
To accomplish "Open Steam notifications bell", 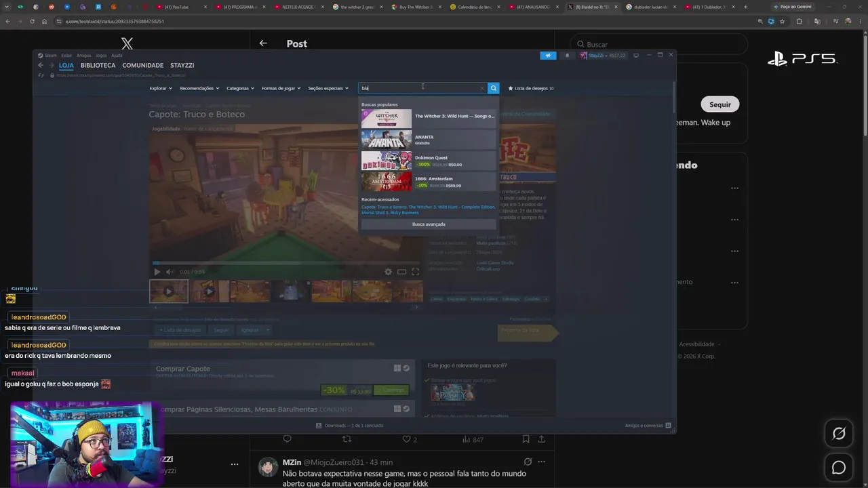I will [x=567, y=56].
